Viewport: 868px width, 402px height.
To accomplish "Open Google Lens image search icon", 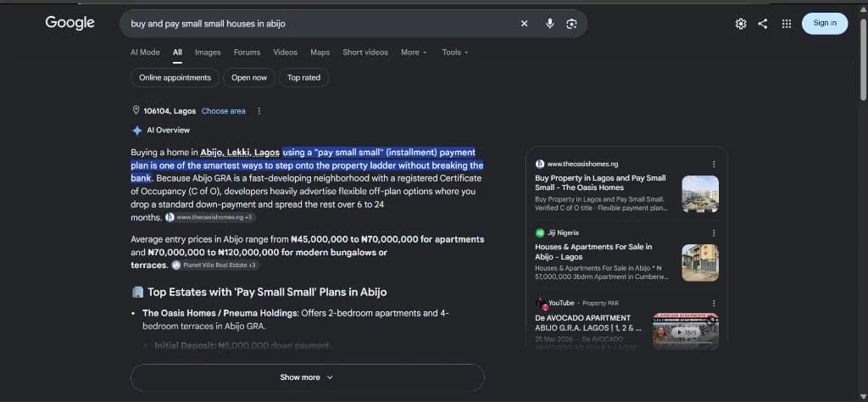I will 571,24.
